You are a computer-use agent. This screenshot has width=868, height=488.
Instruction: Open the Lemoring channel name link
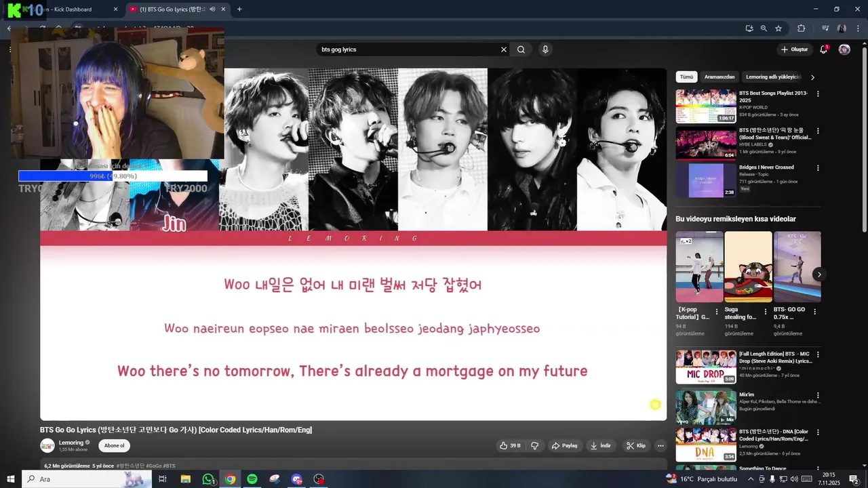tap(71, 443)
